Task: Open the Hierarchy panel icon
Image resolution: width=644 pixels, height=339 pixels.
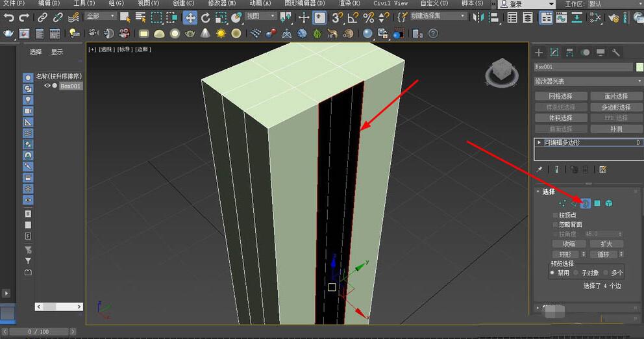Action: point(569,52)
